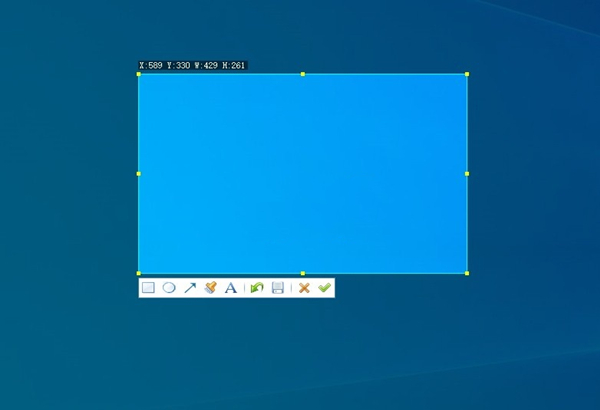Pick the Brush tool in the toolbar
Viewport: 600px width, 410px height.
click(210, 288)
